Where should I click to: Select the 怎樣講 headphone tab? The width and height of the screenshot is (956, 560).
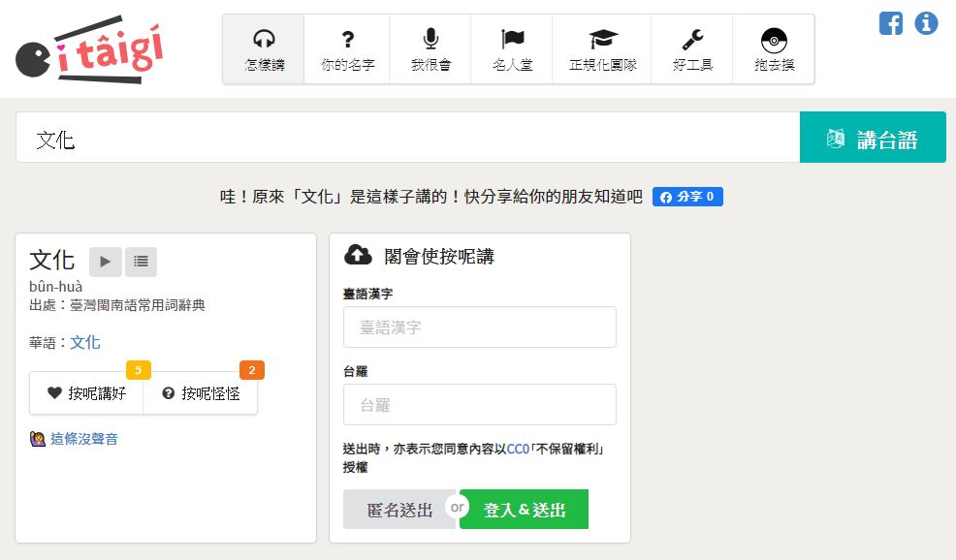point(264,49)
